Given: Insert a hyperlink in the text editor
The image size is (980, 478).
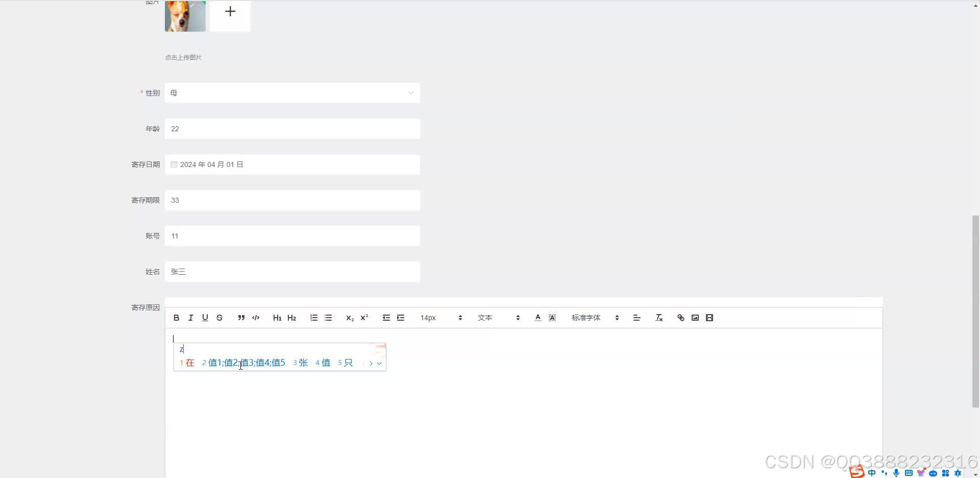Looking at the screenshot, I should coord(680,317).
